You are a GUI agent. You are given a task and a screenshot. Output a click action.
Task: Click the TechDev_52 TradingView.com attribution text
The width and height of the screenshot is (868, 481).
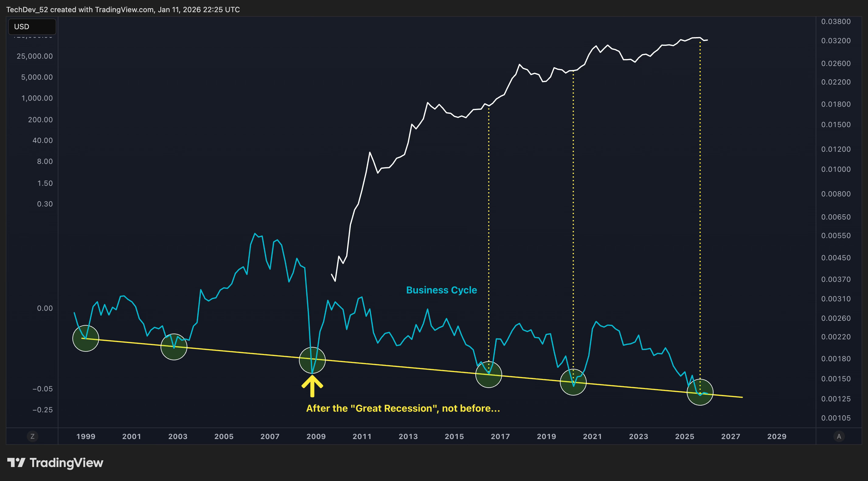(123, 9)
